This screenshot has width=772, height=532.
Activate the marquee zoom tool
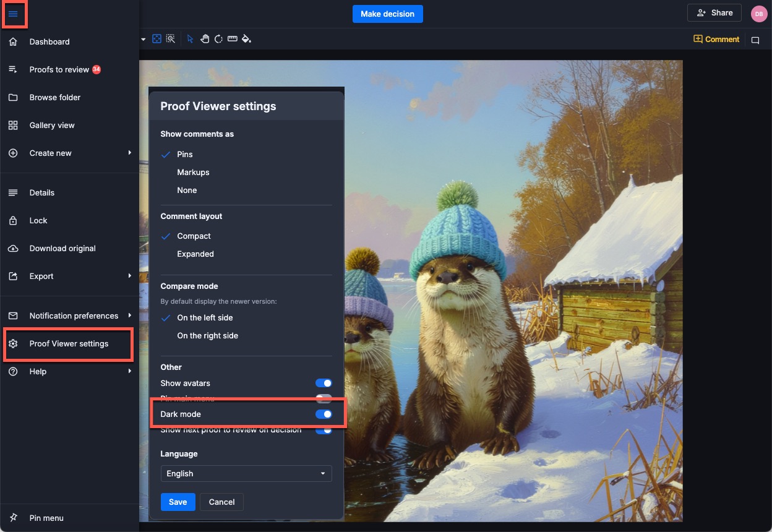click(170, 39)
